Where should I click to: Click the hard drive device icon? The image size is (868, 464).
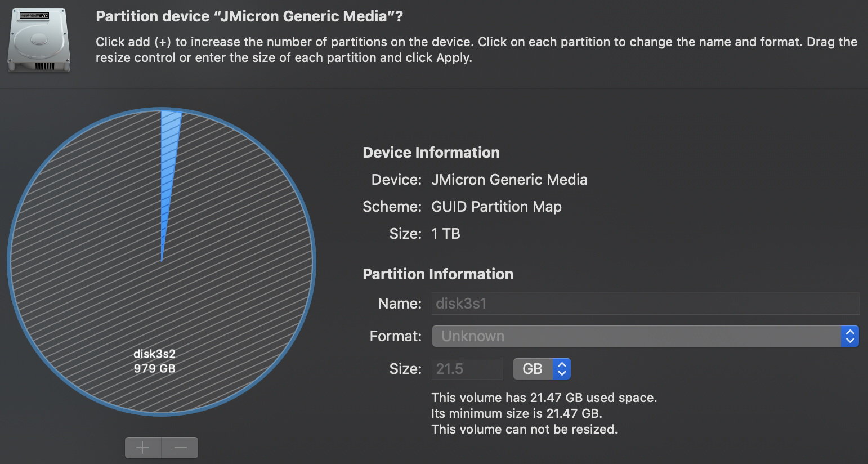(x=39, y=41)
